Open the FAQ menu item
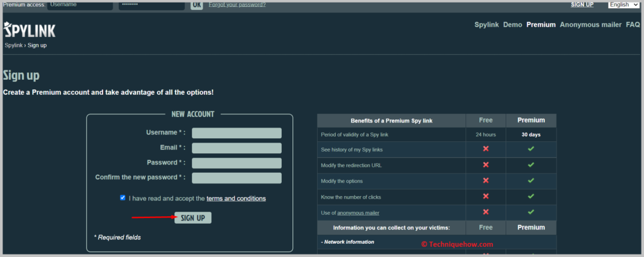The width and height of the screenshot is (644, 257). coord(633,25)
